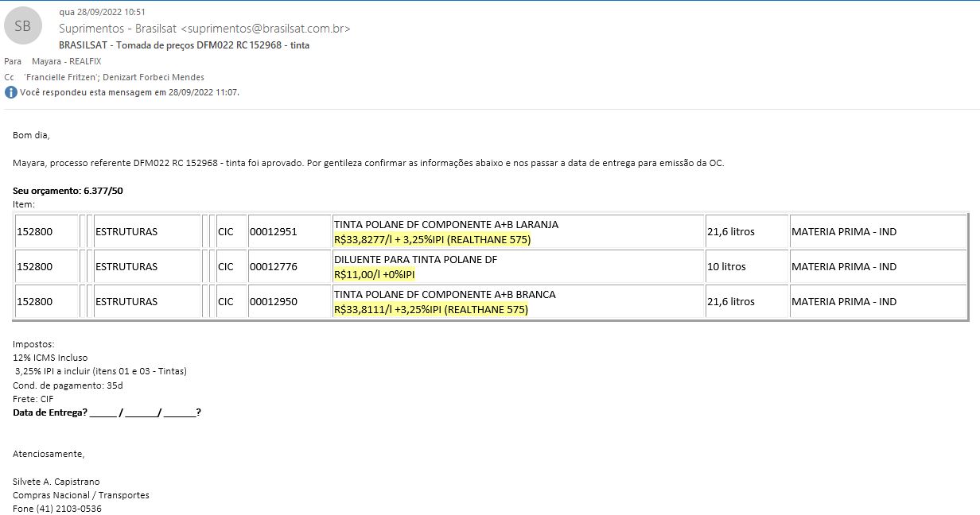
Task: Click the 'Seu orçamento: 6.377/50' text
Action: [x=68, y=191]
